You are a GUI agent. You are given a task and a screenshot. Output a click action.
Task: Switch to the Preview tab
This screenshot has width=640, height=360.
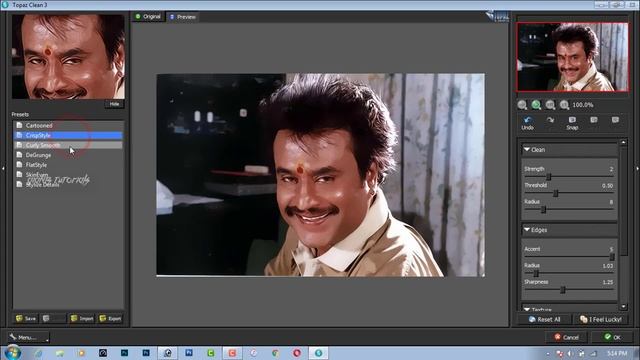[182, 17]
